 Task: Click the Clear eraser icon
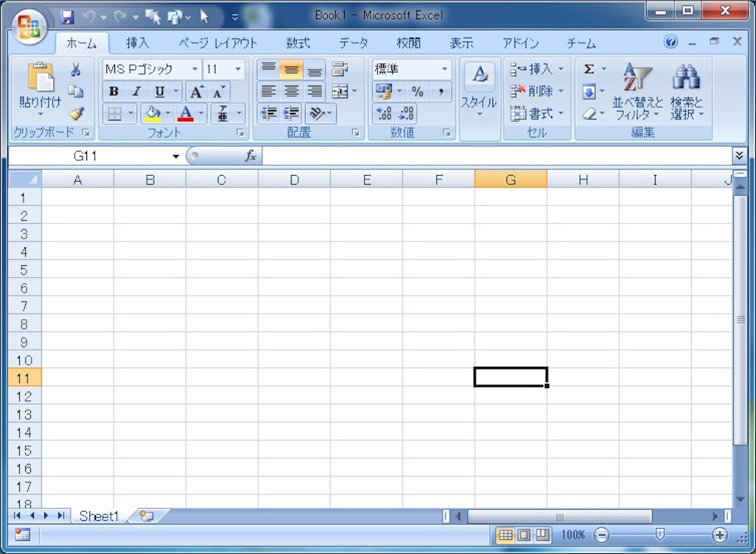click(x=589, y=114)
